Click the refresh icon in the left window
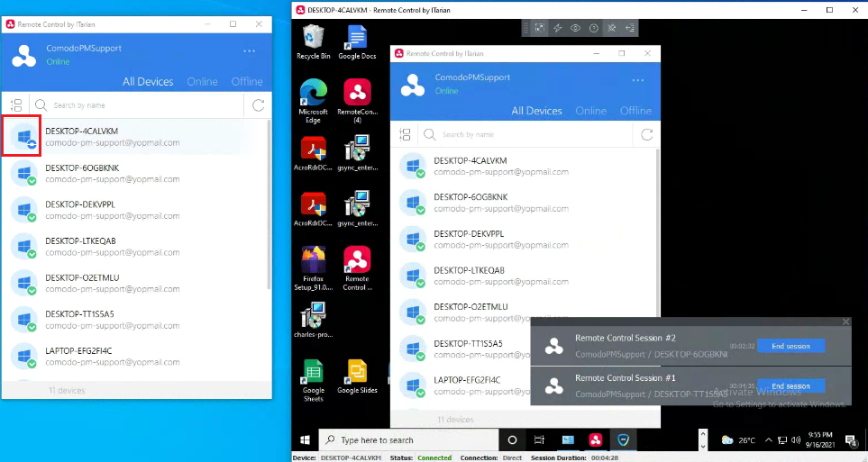 pos(259,105)
